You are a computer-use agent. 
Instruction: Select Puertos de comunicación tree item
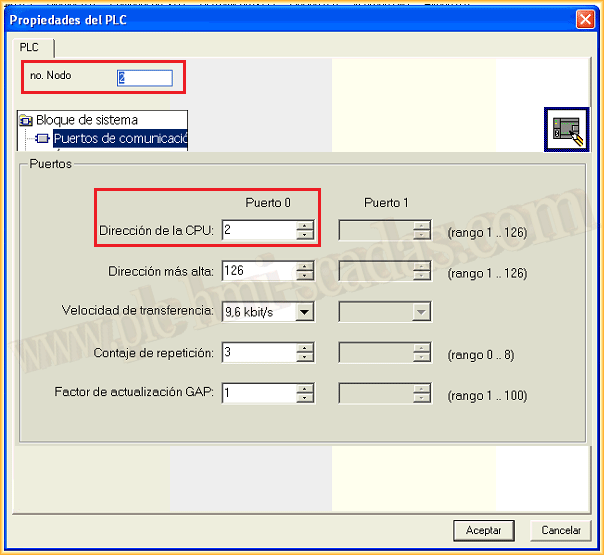pyautogui.click(x=120, y=138)
